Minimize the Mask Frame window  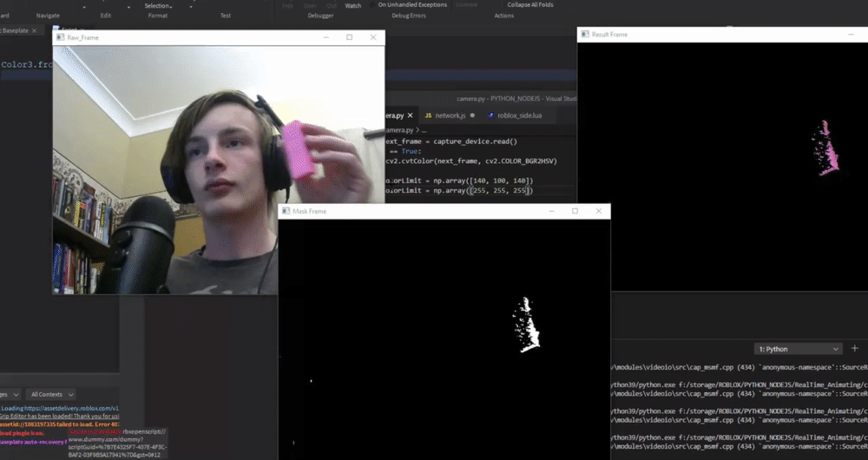point(551,211)
